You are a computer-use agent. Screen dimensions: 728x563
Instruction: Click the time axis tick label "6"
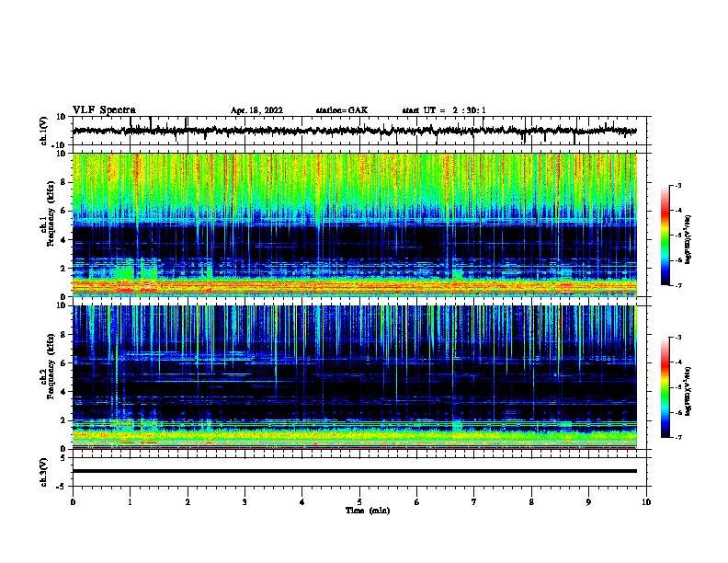416,501
